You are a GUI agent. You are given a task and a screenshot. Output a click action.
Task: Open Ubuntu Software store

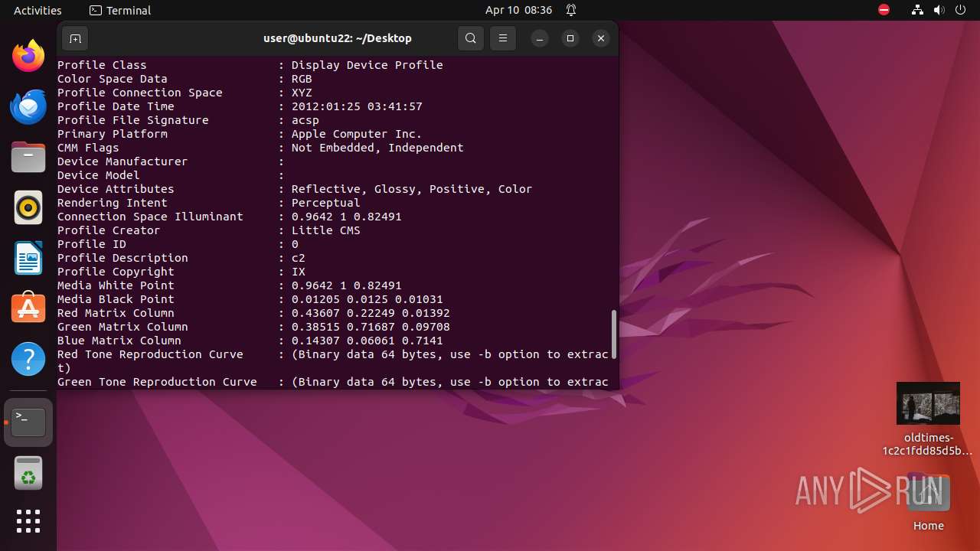28,308
